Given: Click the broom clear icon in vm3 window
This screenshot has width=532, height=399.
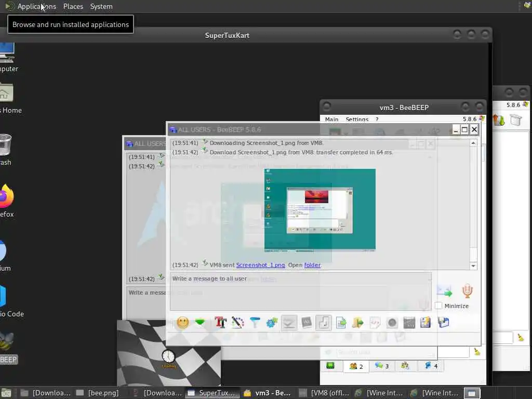Looking at the screenshot, I should (477, 352).
